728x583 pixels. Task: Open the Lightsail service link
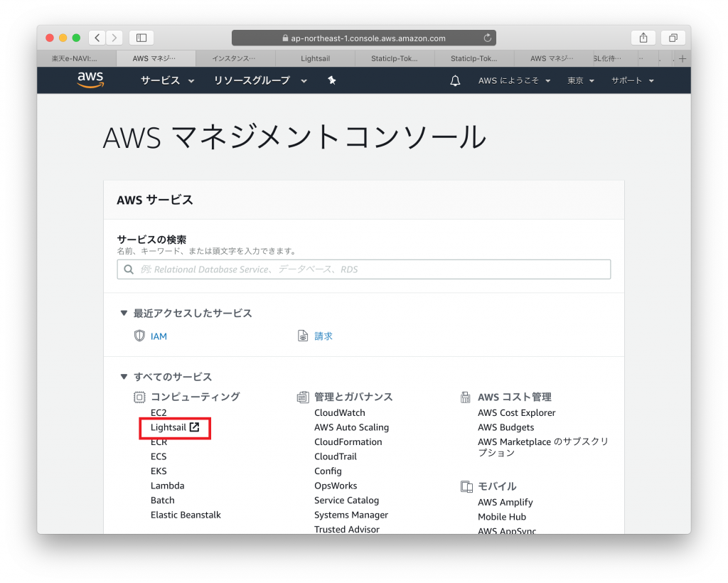tap(168, 427)
